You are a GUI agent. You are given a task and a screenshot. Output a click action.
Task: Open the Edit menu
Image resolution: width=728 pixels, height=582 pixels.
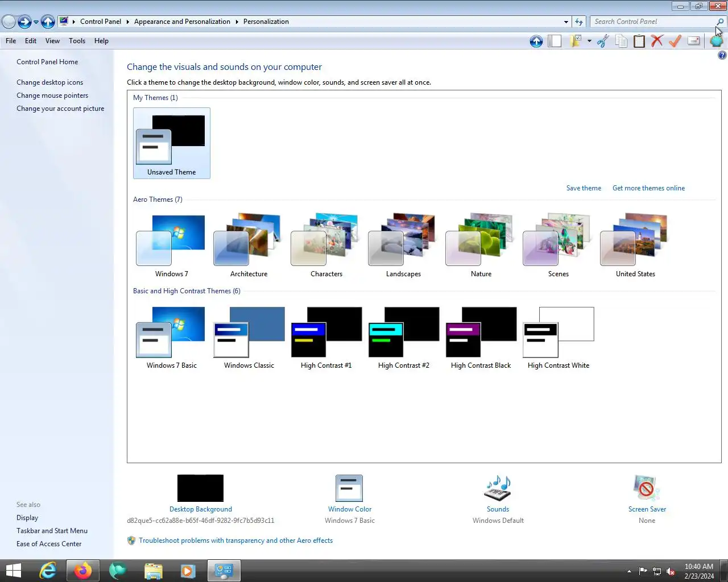pyautogui.click(x=31, y=41)
